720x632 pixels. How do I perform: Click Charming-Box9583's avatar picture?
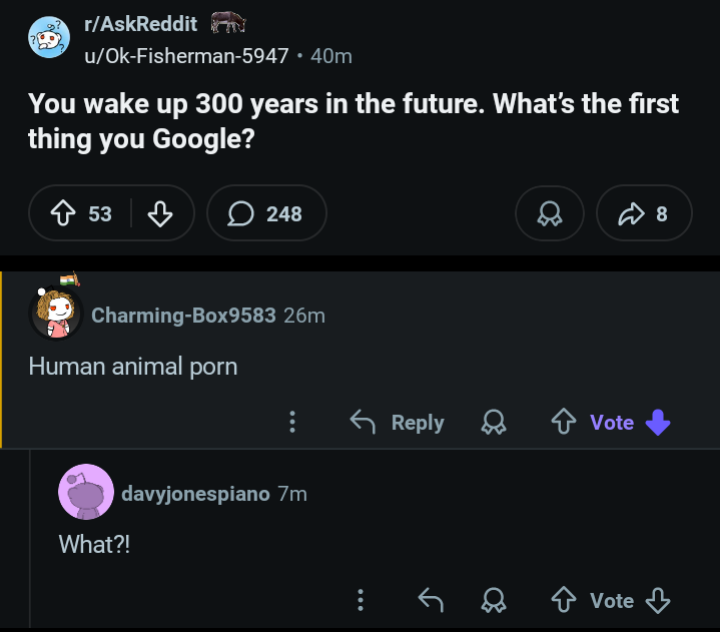[56, 313]
